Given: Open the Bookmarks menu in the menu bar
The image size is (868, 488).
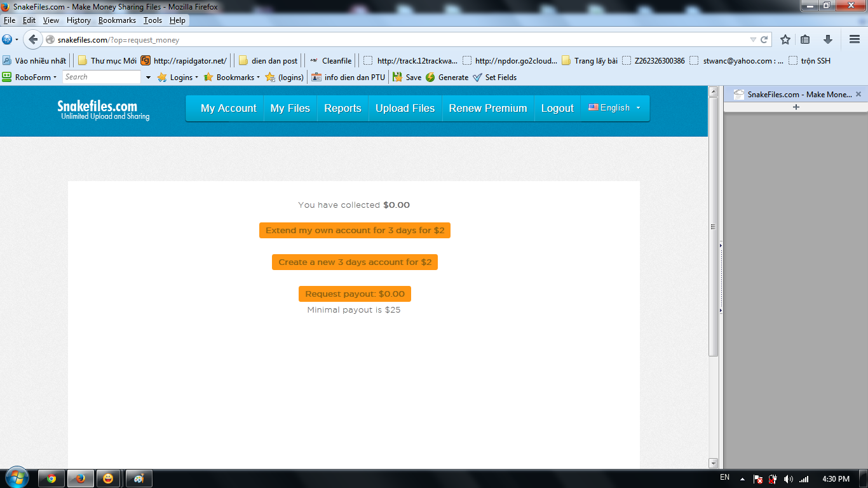Looking at the screenshot, I should [x=117, y=20].
